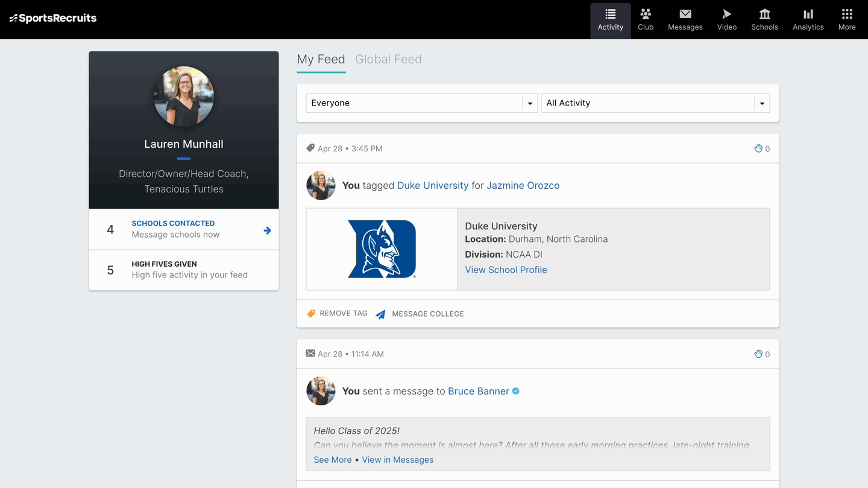Screen dimensions: 868x488
Task: Click the paper plane icon by Message College
Action: (380, 314)
